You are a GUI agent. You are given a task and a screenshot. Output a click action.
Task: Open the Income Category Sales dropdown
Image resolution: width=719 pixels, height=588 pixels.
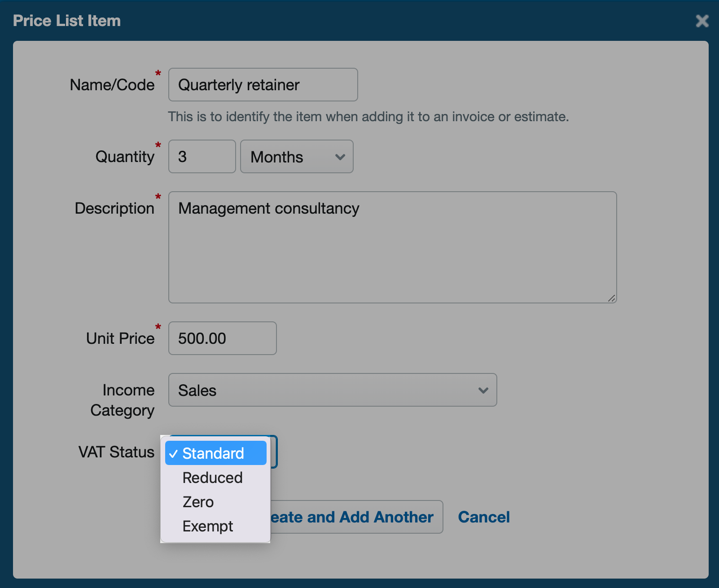pos(333,390)
